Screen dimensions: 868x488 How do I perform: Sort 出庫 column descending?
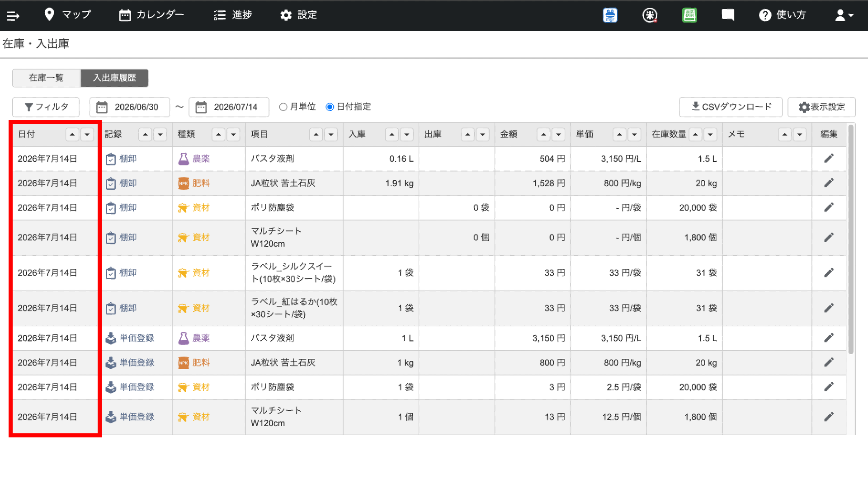click(483, 134)
